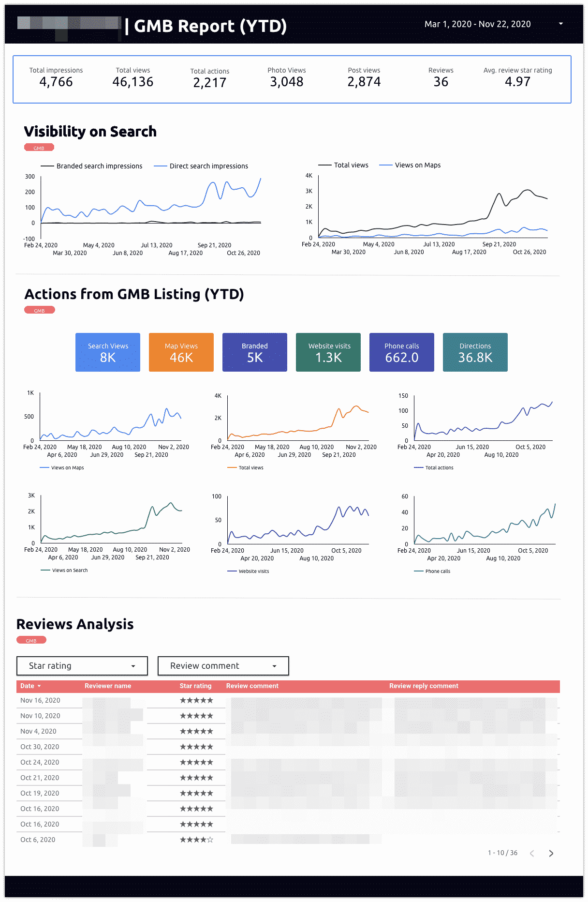The width and height of the screenshot is (588, 902).
Task: Select the Directions 36.8K scorecard
Action: click(x=475, y=352)
